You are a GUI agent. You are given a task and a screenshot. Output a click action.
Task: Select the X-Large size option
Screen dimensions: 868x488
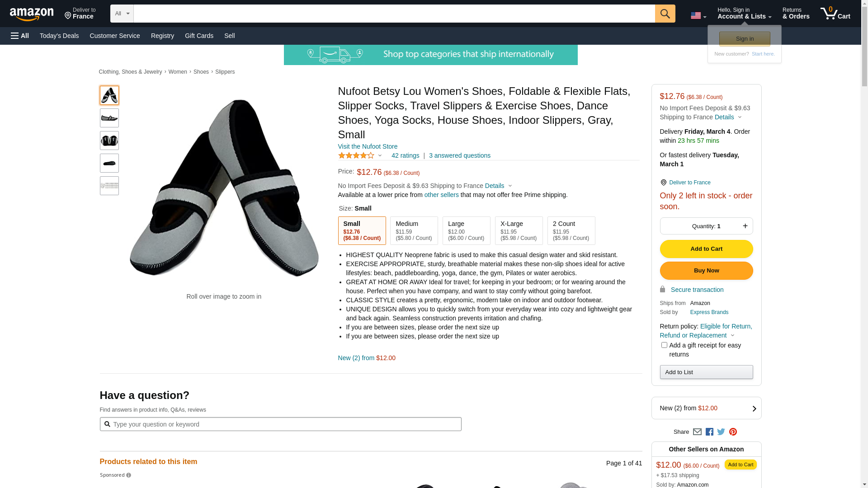point(519,230)
